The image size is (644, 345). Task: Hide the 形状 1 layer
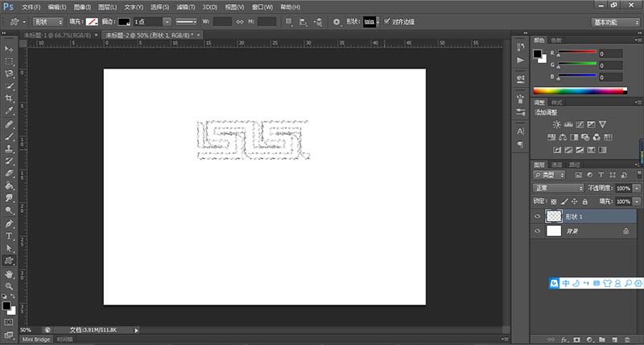click(538, 216)
